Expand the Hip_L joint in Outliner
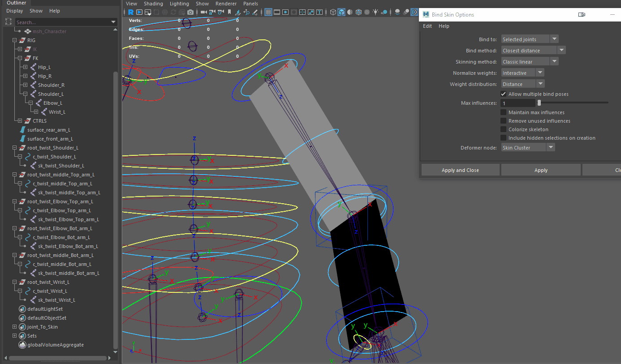Image resolution: width=621 pixels, height=364 pixels. pos(25,67)
